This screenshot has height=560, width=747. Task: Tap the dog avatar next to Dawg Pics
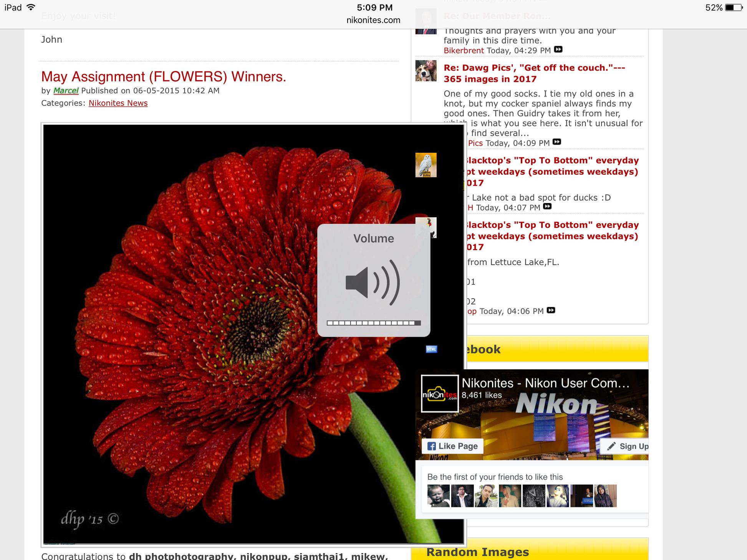tap(426, 71)
